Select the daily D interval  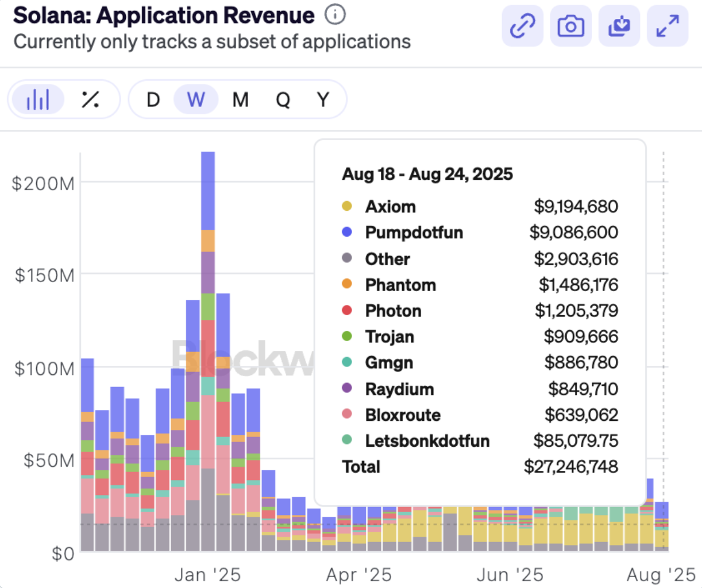click(153, 99)
